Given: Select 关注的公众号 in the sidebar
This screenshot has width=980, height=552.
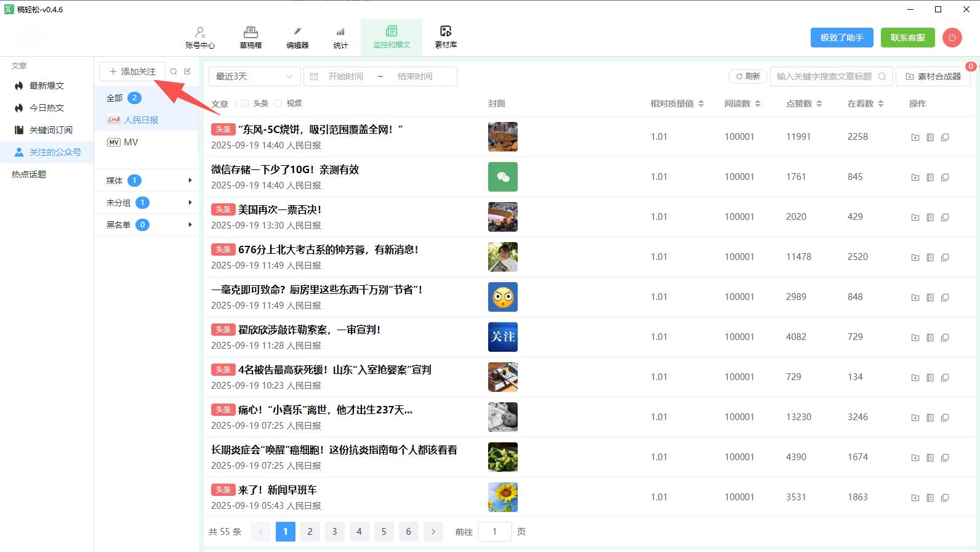Looking at the screenshot, I should point(47,152).
